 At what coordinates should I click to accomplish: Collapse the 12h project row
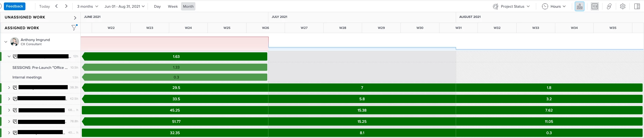9,56
